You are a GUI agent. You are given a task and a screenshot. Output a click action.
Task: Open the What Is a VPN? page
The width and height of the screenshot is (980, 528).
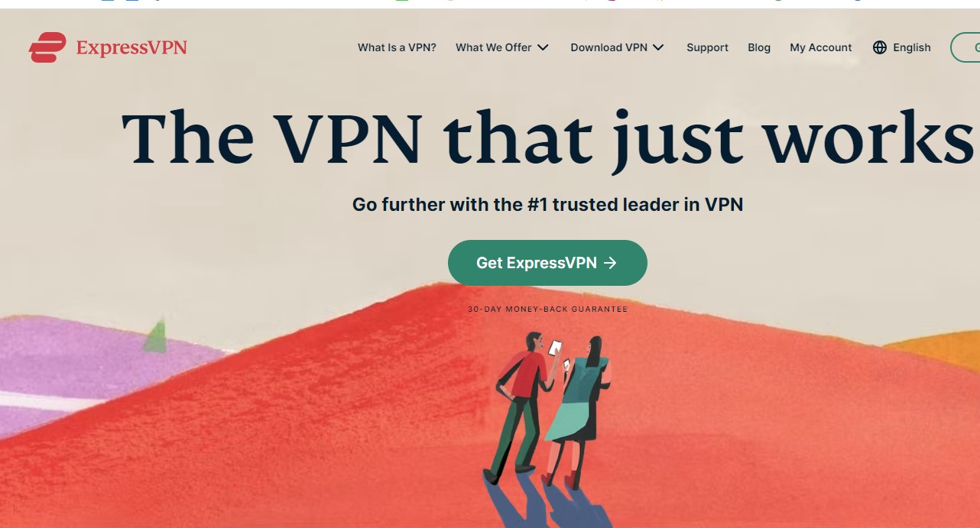click(397, 47)
